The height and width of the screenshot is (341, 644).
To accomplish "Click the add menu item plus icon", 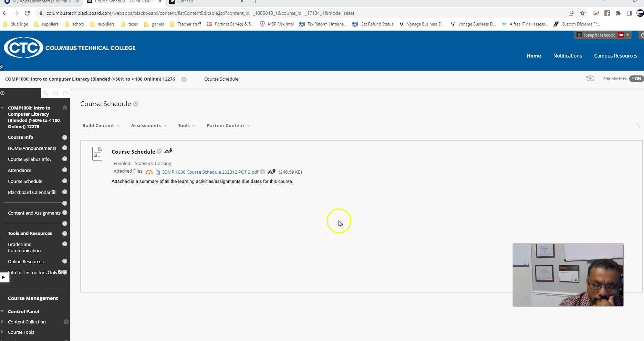I will (2, 93).
